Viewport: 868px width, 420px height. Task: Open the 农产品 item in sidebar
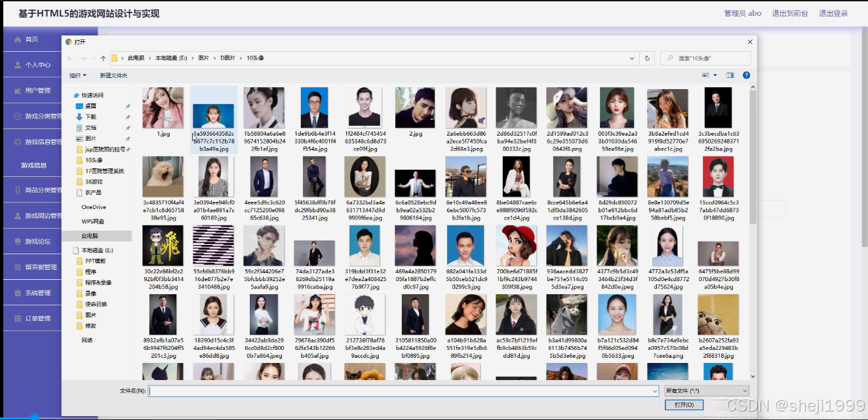tap(92, 193)
